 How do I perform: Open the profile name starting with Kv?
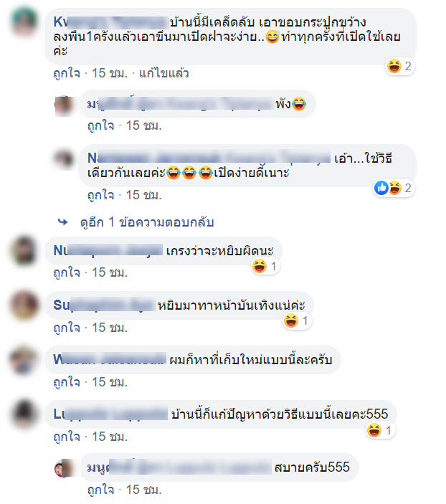pos(110,22)
